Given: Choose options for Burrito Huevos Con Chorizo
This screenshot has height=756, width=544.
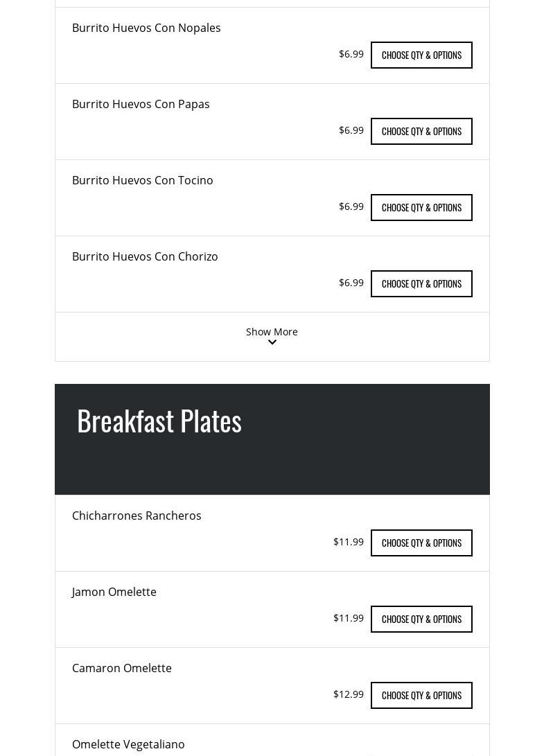Looking at the screenshot, I should (x=421, y=283).
